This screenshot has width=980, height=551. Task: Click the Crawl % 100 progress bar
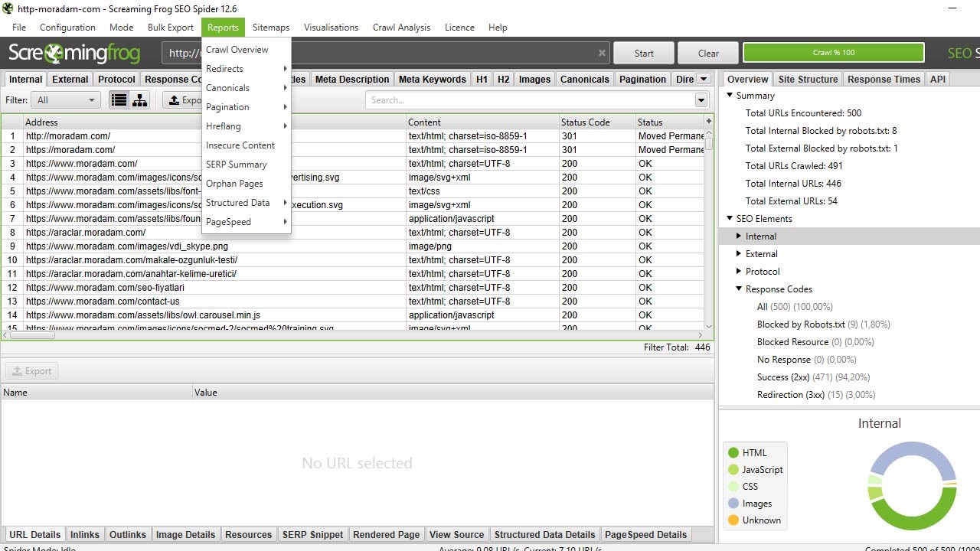tap(834, 53)
